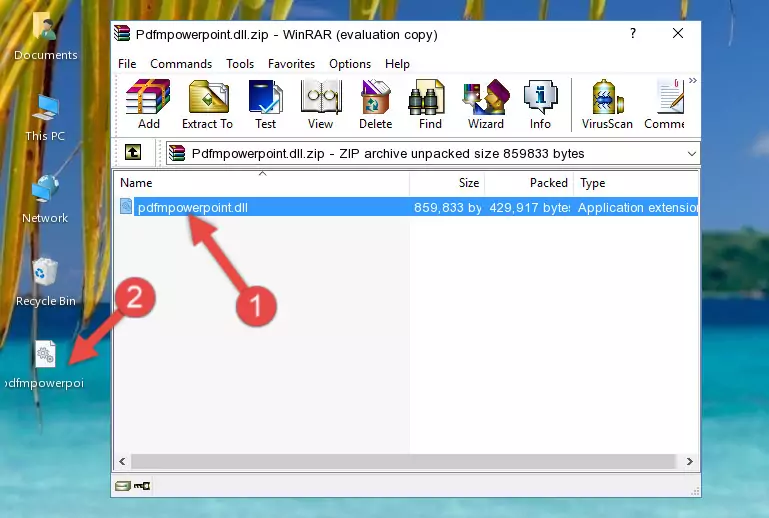Viewport: 769px width, 518px height.
Task: Sort by Name column header
Action: (262, 182)
